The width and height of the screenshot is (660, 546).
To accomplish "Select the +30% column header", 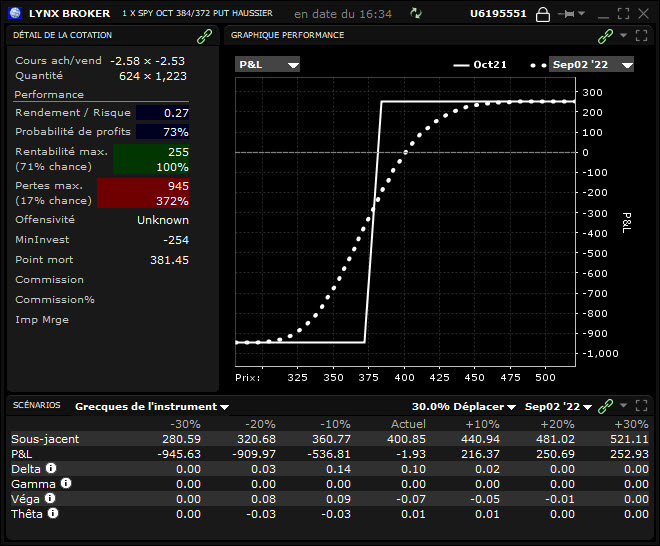I will click(x=631, y=424).
